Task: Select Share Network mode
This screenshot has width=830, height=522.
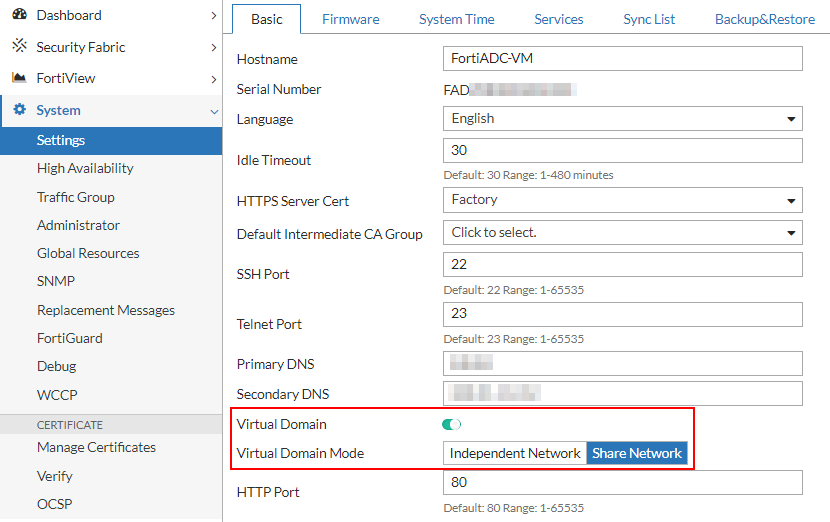Action: [637, 453]
